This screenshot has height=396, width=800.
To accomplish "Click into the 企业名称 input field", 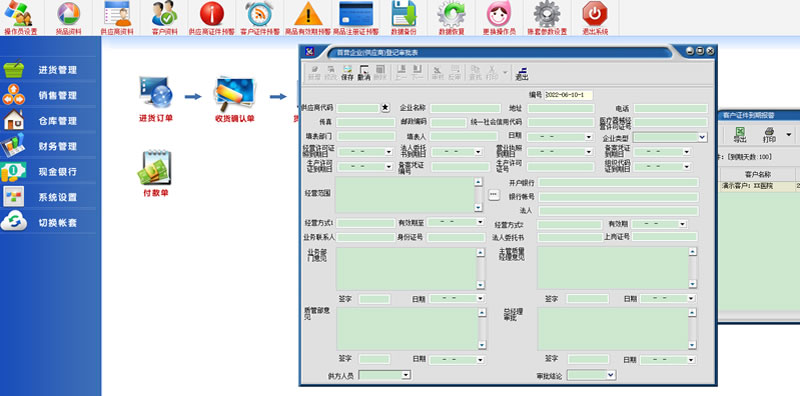I will 465,108.
